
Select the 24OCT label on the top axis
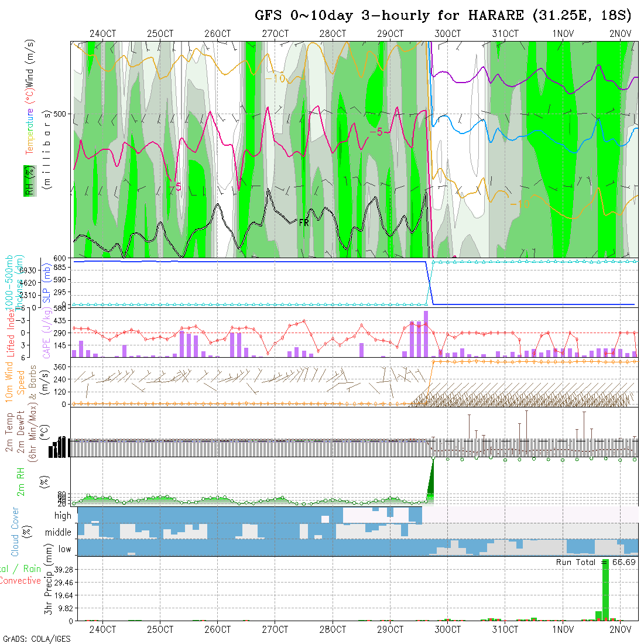coord(102,34)
